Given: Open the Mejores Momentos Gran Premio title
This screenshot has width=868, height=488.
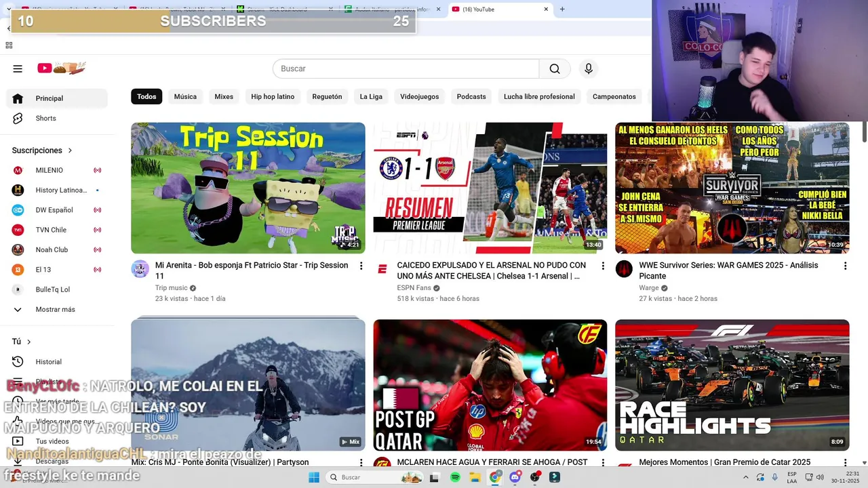Looking at the screenshot, I should (x=725, y=462).
